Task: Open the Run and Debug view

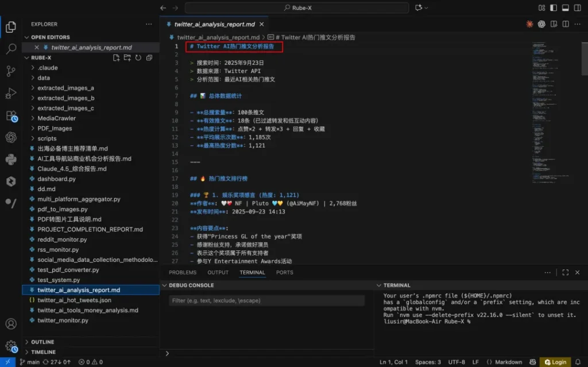Action: pyautogui.click(x=11, y=94)
